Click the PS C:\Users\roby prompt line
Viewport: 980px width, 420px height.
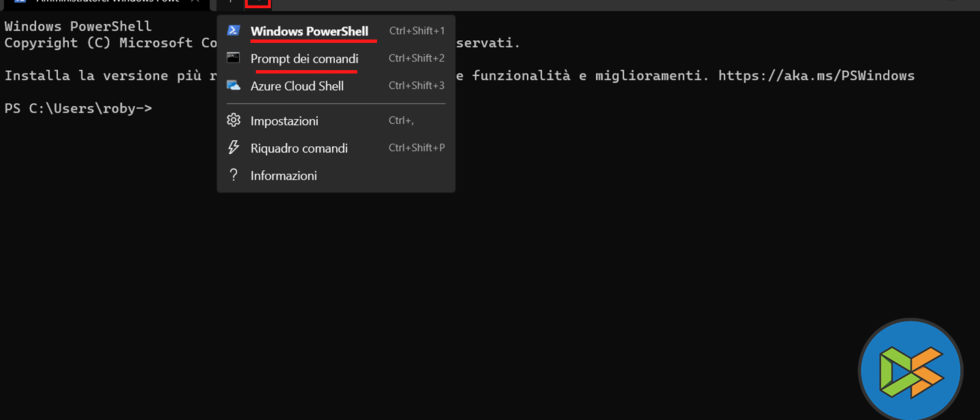pyautogui.click(x=78, y=108)
